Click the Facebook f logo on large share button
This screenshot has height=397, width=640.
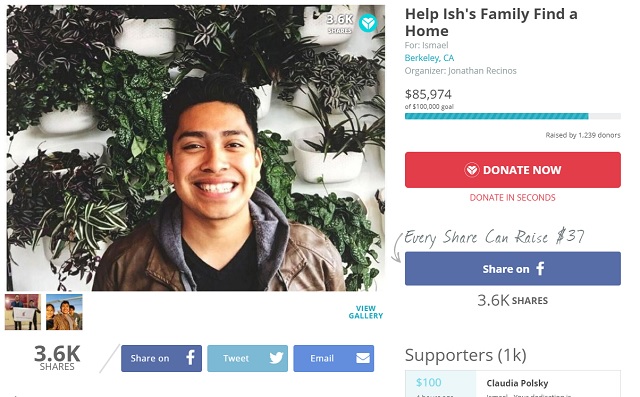tap(540, 268)
